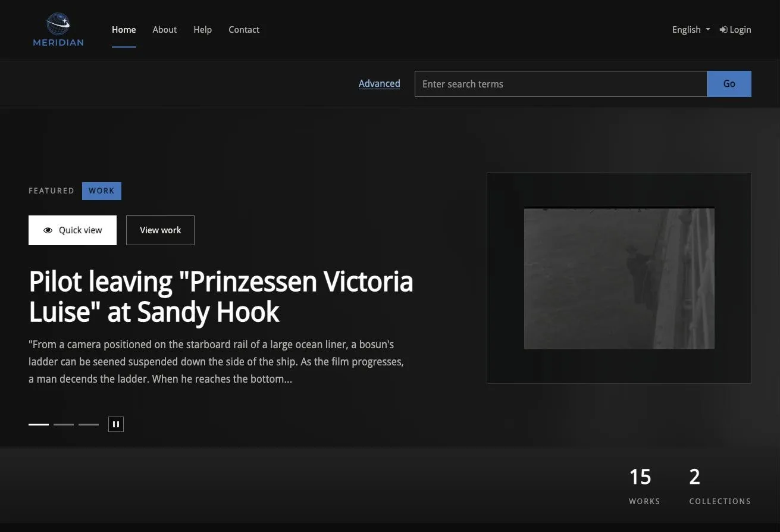The width and height of the screenshot is (780, 532).
Task: Focus the search terms input field
Action: [560, 84]
